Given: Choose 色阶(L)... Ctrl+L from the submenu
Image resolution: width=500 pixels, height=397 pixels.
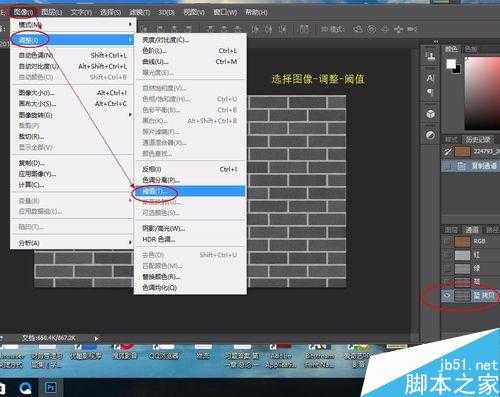Looking at the screenshot, I should [190, 51].
